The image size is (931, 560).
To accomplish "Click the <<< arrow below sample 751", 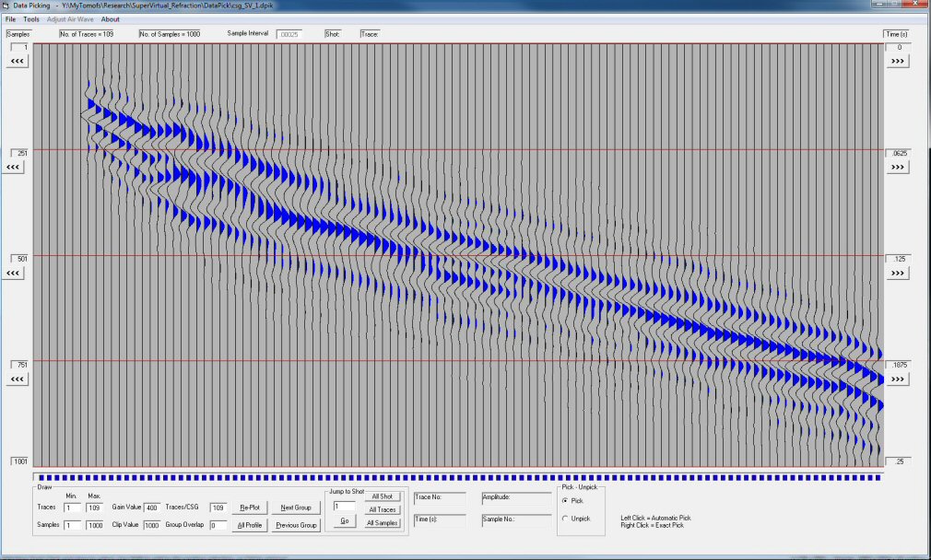I will pos(18,379).
